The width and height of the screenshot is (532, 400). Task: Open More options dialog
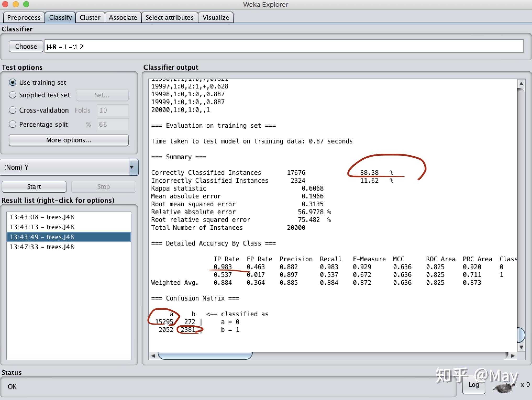click(x=69, y=140)
